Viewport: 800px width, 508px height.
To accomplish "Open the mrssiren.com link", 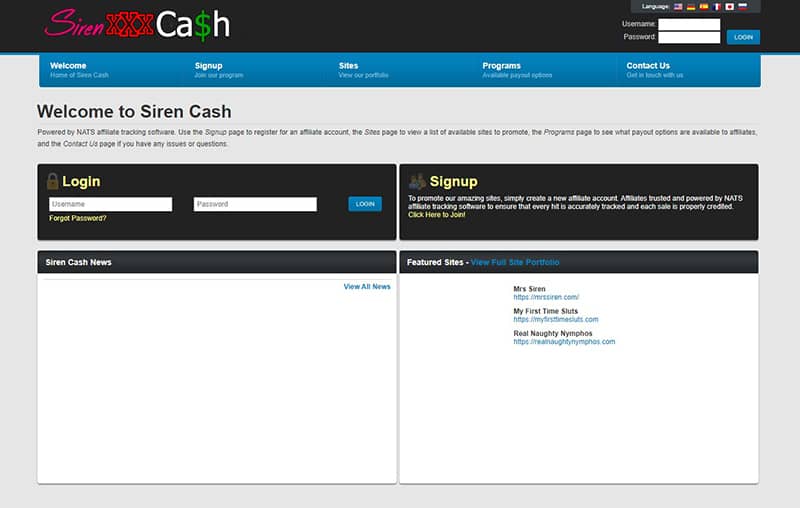I will coord(546,297).
